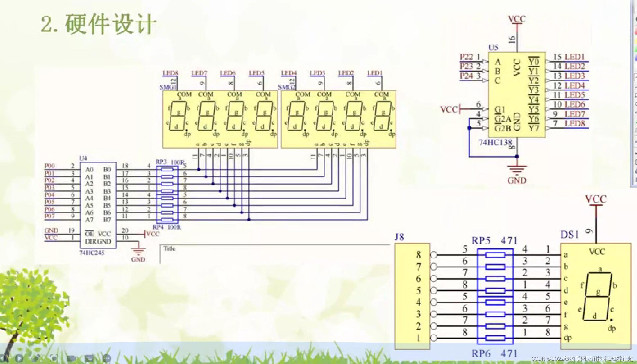
Task: Pick the green color swatch at right edge
Action: point(636,49)
